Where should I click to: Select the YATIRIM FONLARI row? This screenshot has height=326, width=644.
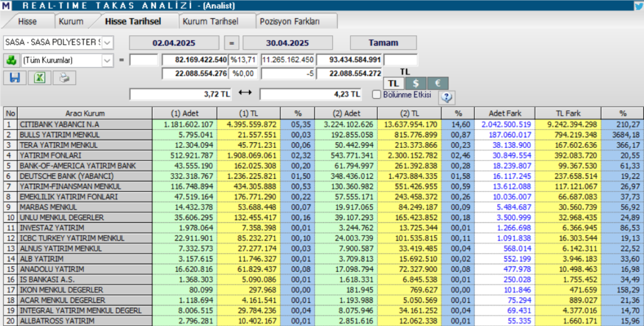click(323, 155)
